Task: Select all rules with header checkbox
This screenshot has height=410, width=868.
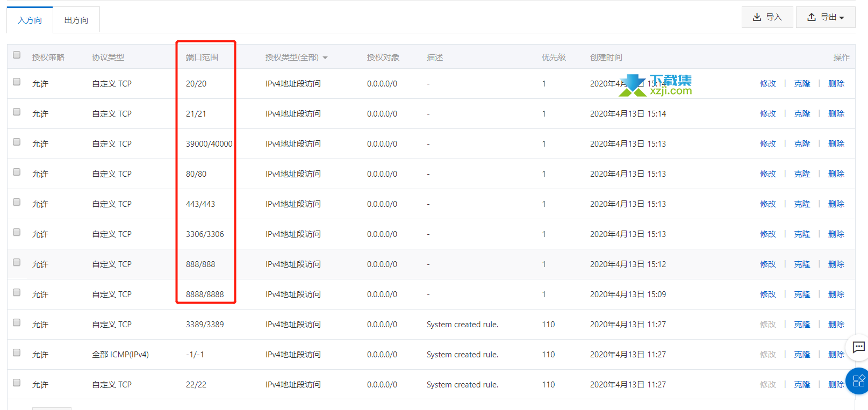Action: [17, 55]
